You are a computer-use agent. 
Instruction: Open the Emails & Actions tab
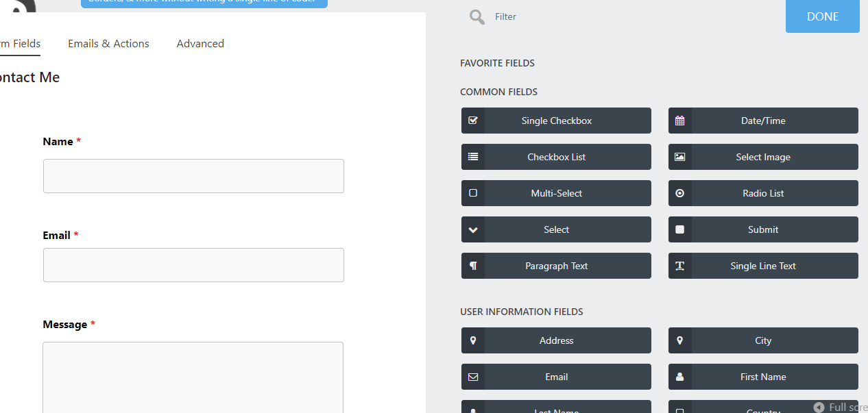click(x=108, y=43)
